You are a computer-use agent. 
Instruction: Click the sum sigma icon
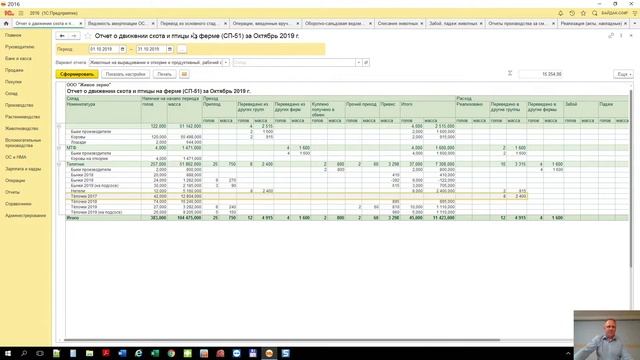[x=510, y=73]
